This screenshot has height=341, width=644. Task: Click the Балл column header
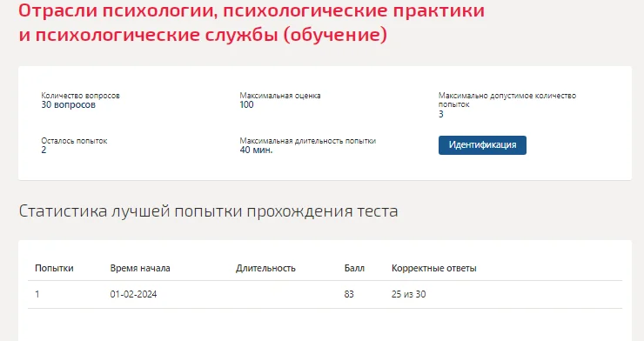pyautogui.click(x=354, y=269)
